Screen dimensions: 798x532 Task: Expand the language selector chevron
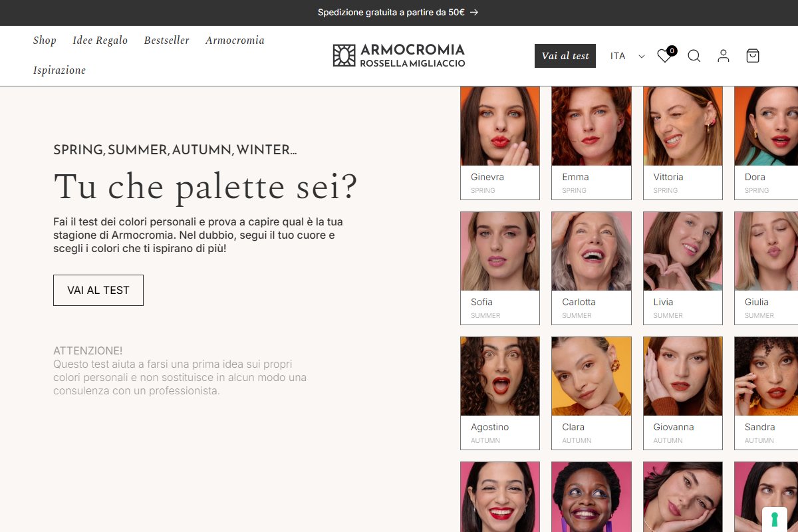[640, 57]
